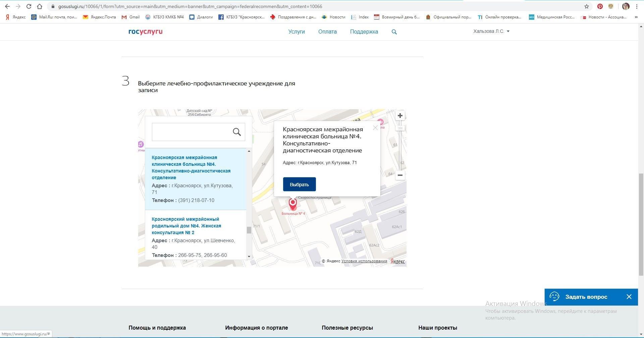The width and height of the screenshot is (644, 338).
Task: Zoom out the map with minus button
Action: [400, 175]
